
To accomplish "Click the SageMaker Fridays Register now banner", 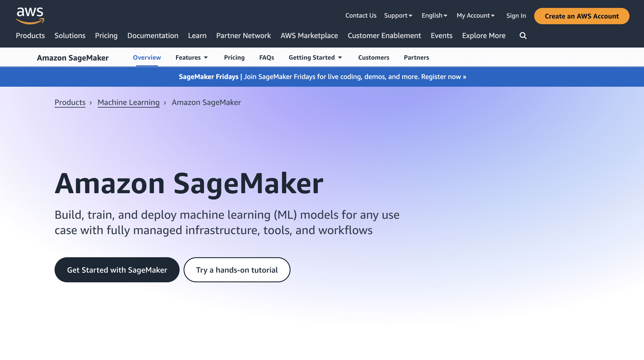I will tap(322, 77).
